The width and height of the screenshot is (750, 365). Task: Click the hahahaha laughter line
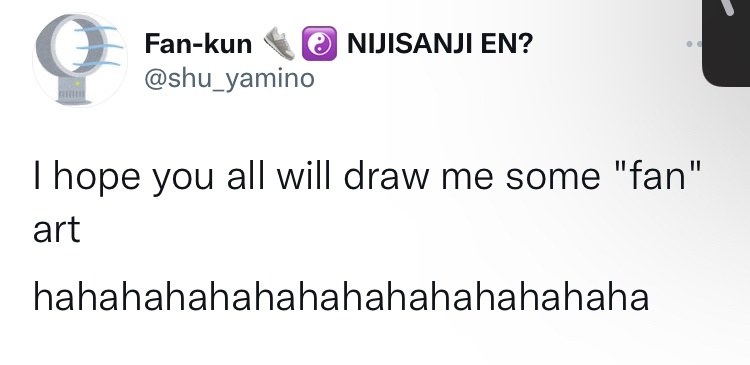tap(341, 297)
